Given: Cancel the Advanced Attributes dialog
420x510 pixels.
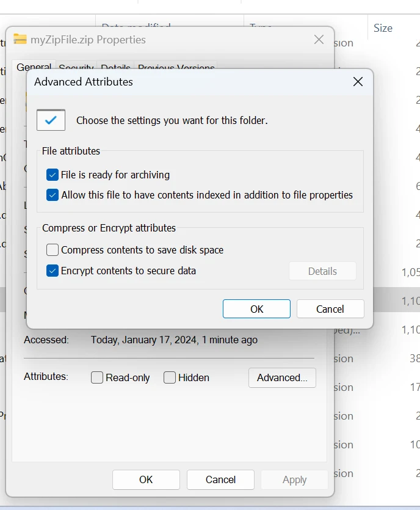Looking at the screenshot, I should (x=330, y=309).
